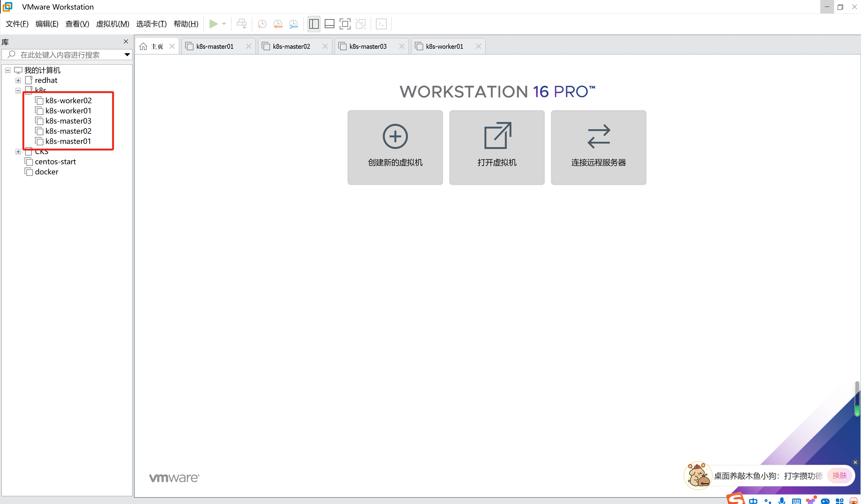Image resolution: width=861 pixels, height=504 pixels.
Task: Click the input method microphone icon
Action: click(782, 501)
